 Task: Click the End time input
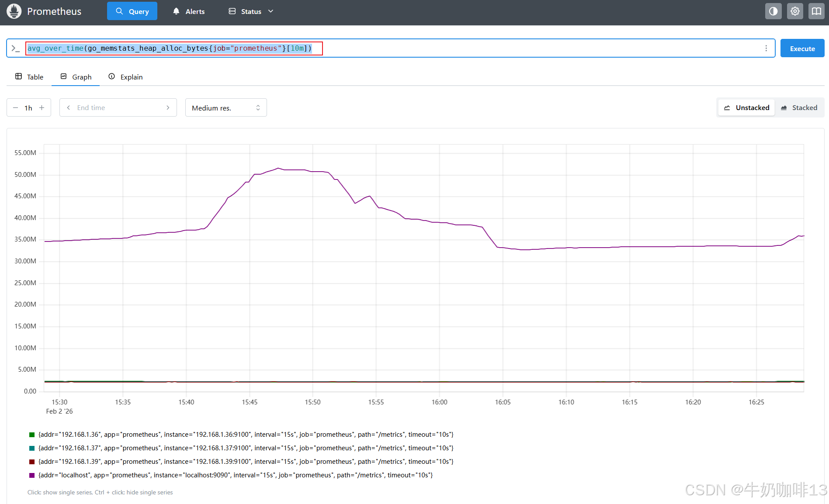click(x=118, y=108)
